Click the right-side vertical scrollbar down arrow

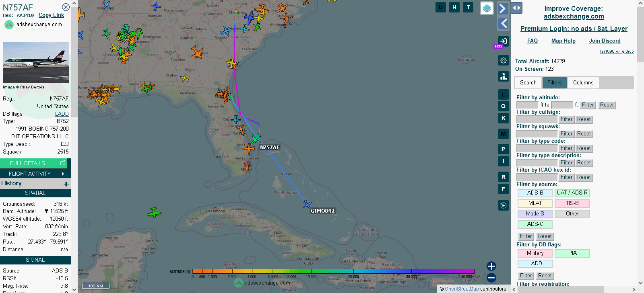tap(640, 283)
